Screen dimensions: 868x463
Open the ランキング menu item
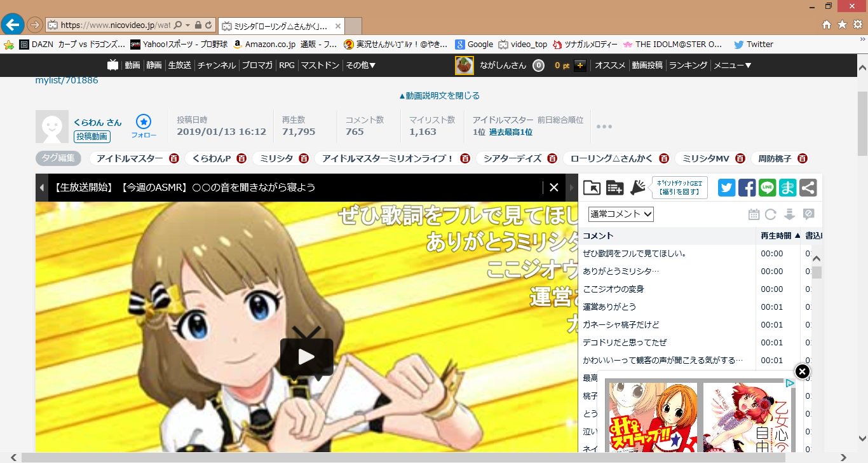point(688,65)
